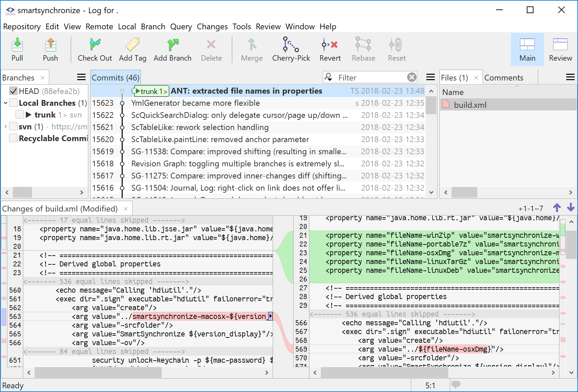Screen dimensions: 578x392
Task: Click the Check Out toolbar button
Action: pos(95,50)
